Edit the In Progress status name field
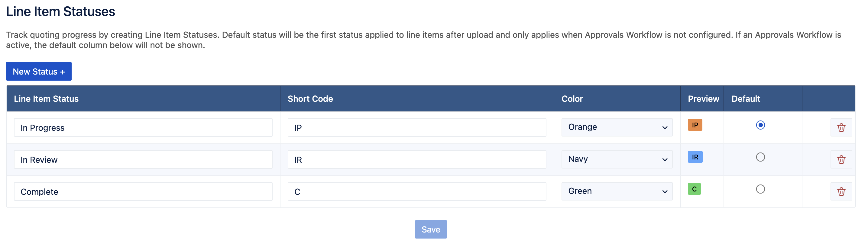 pyautogui.click(x=143, y=127)
